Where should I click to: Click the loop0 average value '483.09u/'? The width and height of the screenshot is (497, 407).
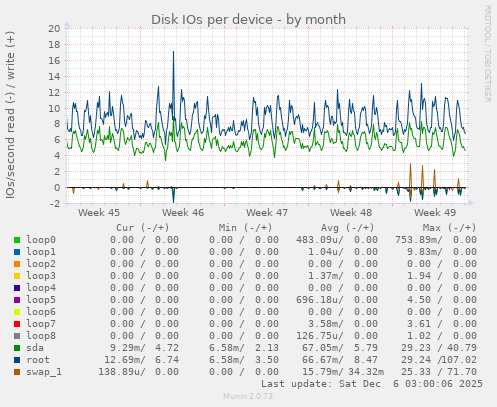[x=320, y=240]
